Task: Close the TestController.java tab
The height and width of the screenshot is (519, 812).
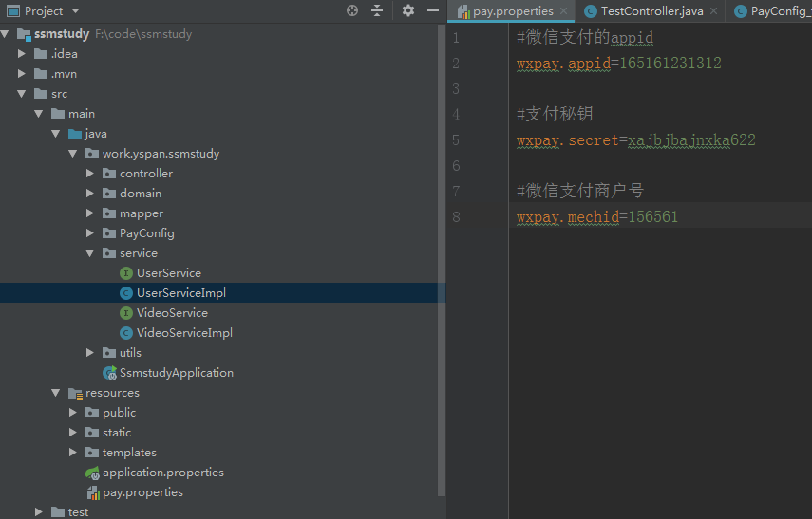Action: pos(713,10)
